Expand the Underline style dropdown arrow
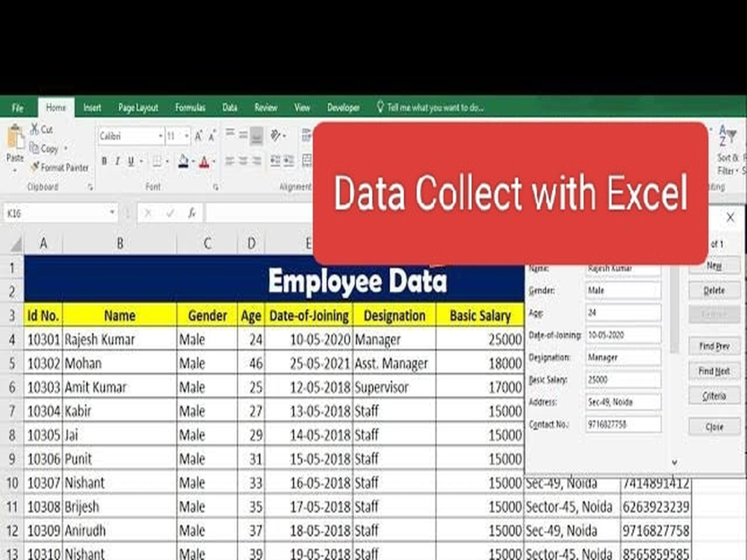The image size is (747, 560). 141,162
